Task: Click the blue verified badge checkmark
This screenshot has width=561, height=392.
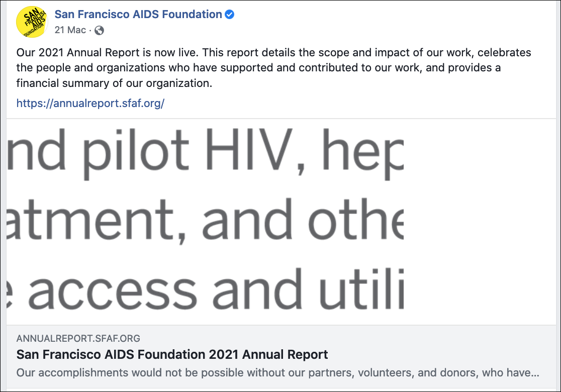Action: [x=229, y=14]
